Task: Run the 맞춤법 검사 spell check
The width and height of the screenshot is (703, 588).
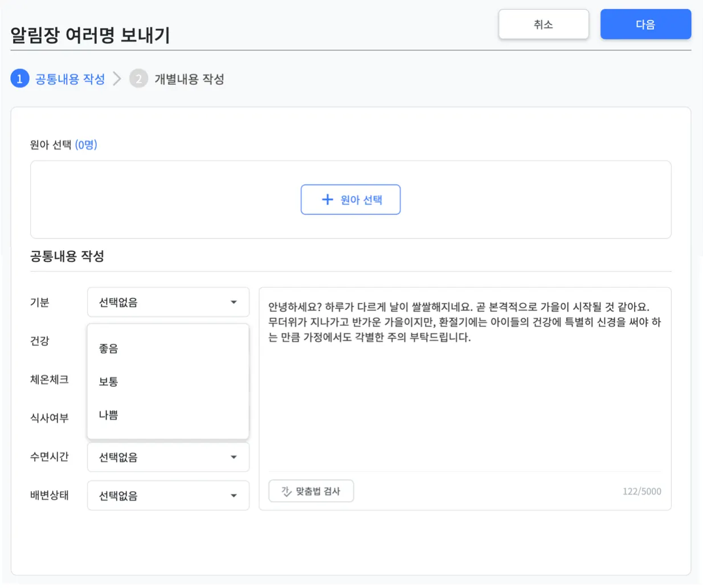Action: point(311,491)
